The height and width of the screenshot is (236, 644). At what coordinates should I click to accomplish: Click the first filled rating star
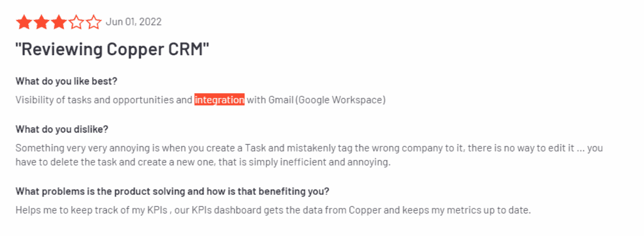24,22
